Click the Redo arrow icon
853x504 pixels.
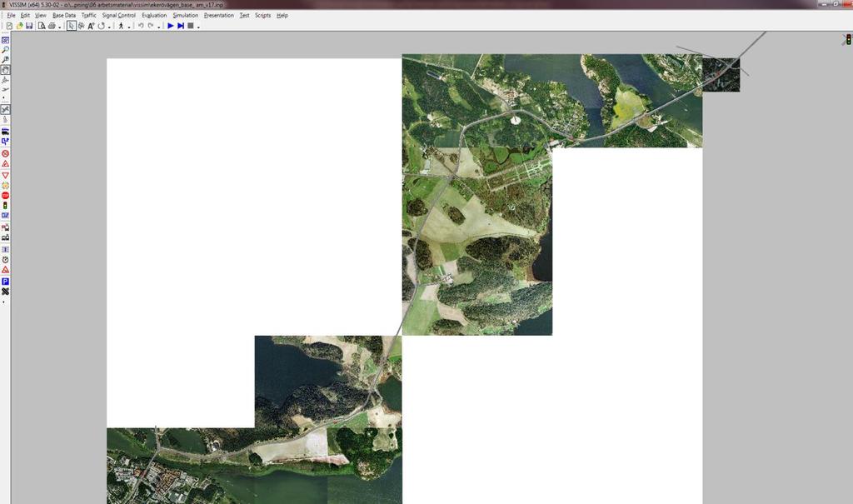pyautogui.click(x=151, y=26)
